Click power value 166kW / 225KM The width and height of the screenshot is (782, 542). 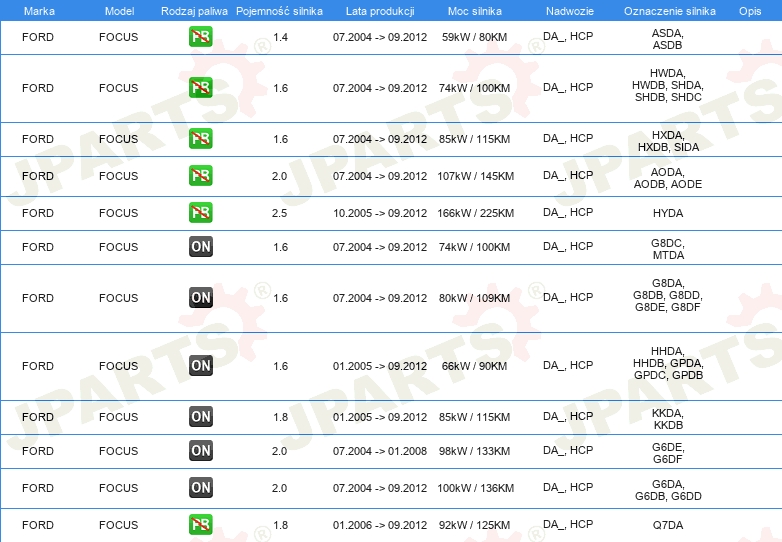point(475,213)
